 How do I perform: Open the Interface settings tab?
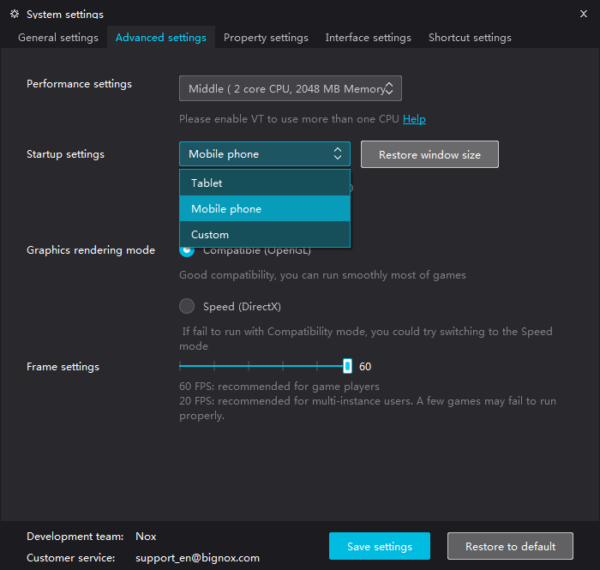(x=368, y=38)
